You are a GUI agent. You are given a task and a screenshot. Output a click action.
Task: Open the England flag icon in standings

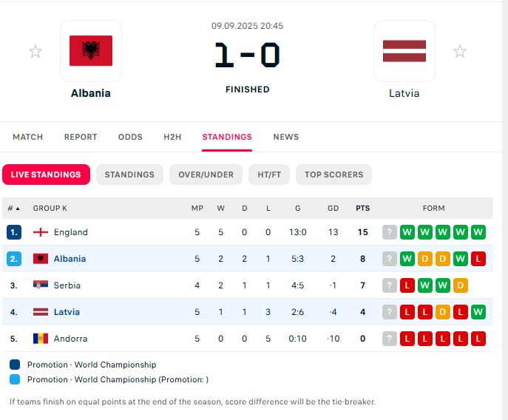point(41,232)
